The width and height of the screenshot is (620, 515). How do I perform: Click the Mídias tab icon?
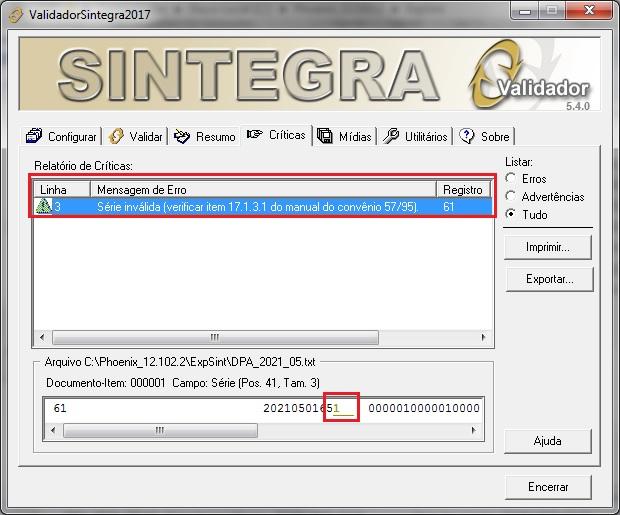[325, 136]
